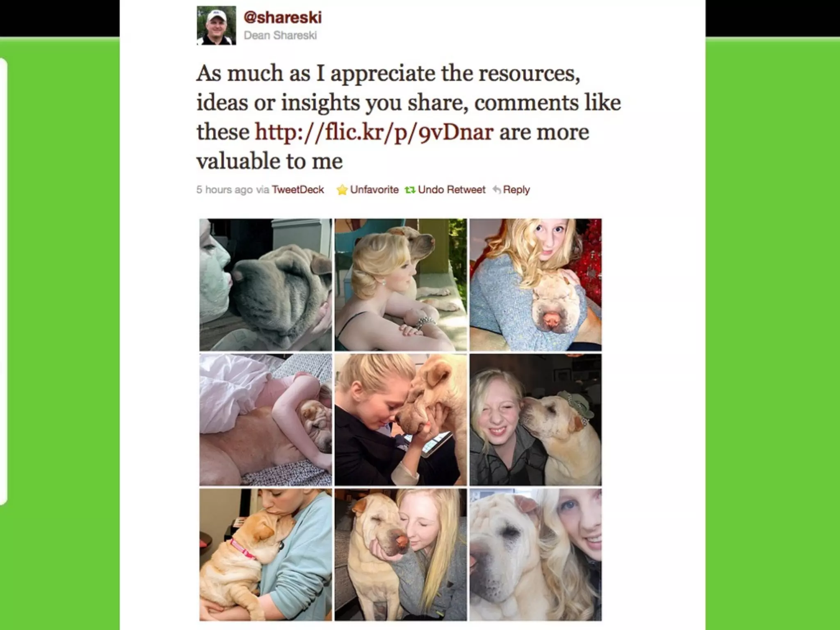840x630 pixels.
Task: Click the gray reply arrow icon
Action: tap(496, 190)
